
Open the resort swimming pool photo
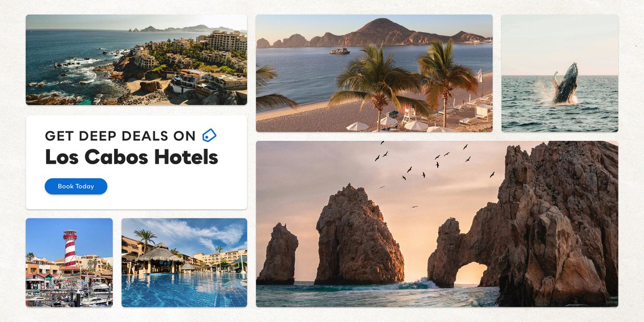184,262
